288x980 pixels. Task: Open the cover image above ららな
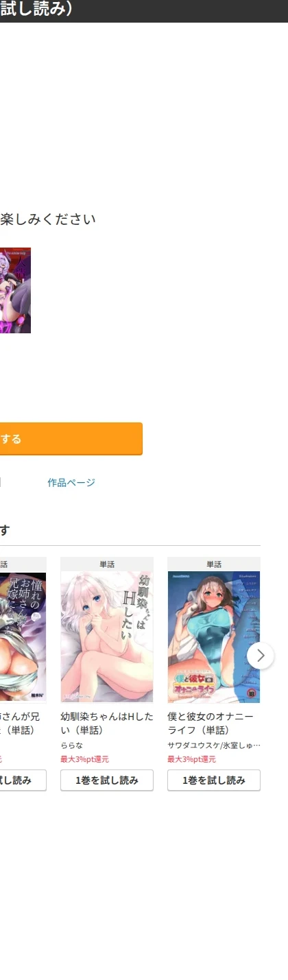[107, 637]
